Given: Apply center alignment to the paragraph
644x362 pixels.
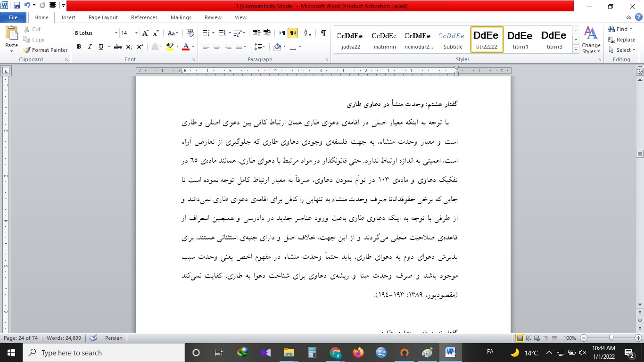Looking at the screenshot, I should tap(217, 46).
